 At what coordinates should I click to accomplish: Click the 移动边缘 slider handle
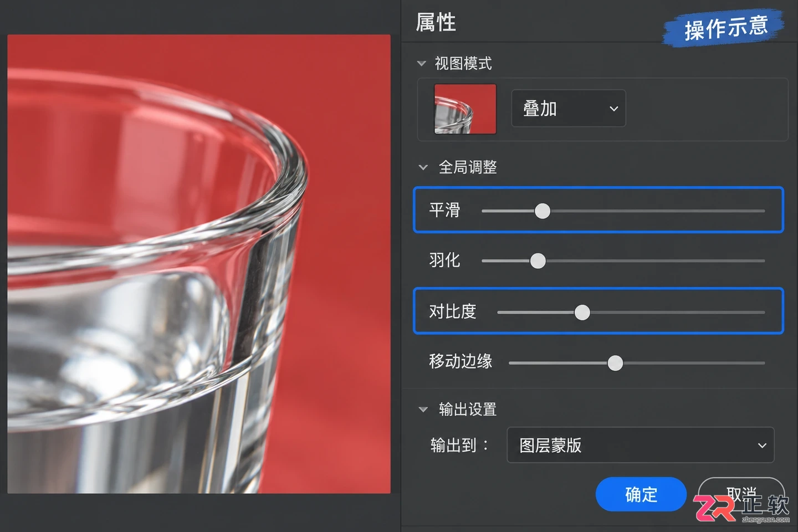pyautogui.click(x=615, y=363)
